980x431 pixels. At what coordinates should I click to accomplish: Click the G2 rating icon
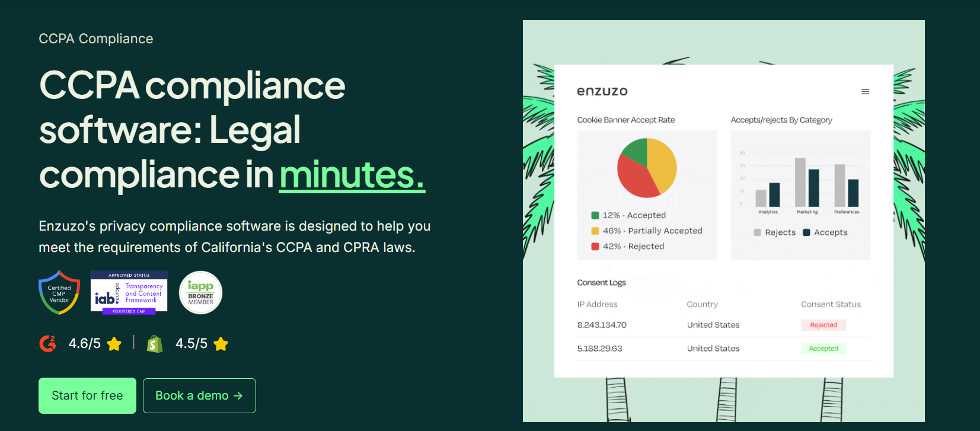(x=47, y=343)
